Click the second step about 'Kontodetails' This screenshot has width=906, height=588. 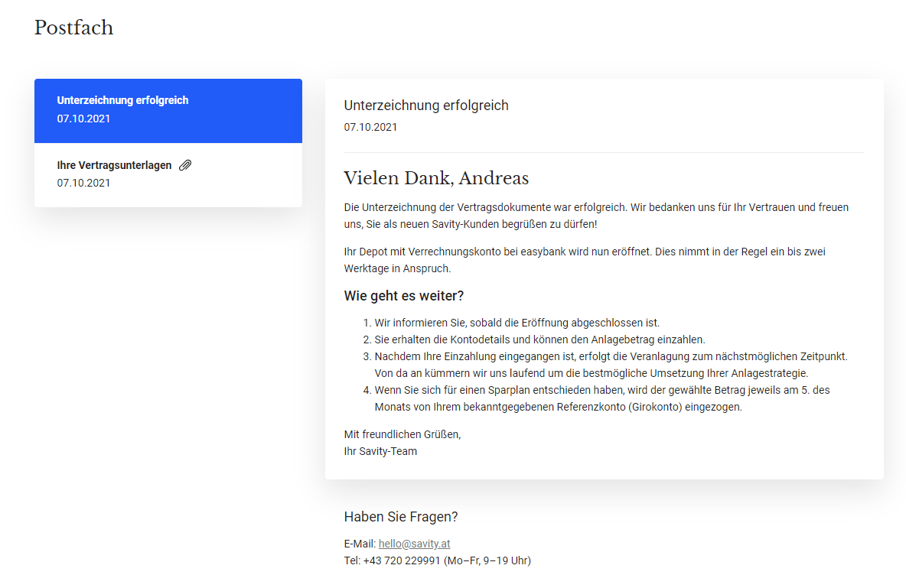pyautogui.click(x=539, y=339)
